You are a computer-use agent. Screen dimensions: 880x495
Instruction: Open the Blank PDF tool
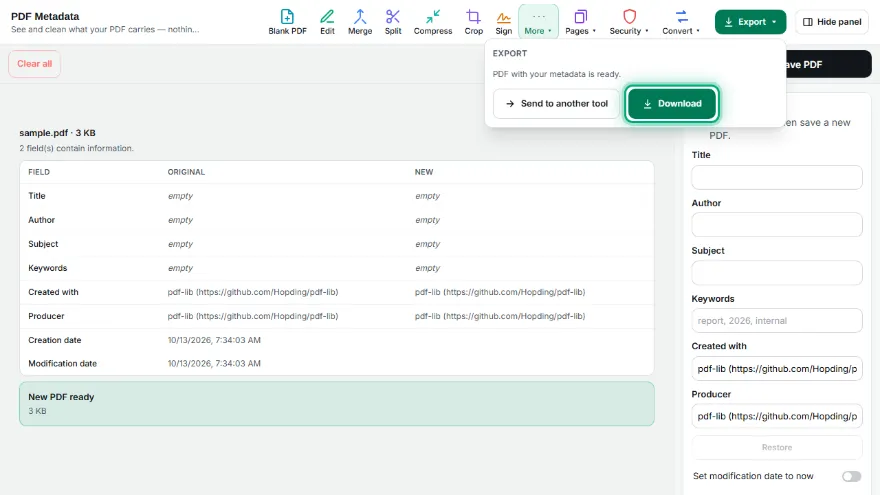point(287,22)
